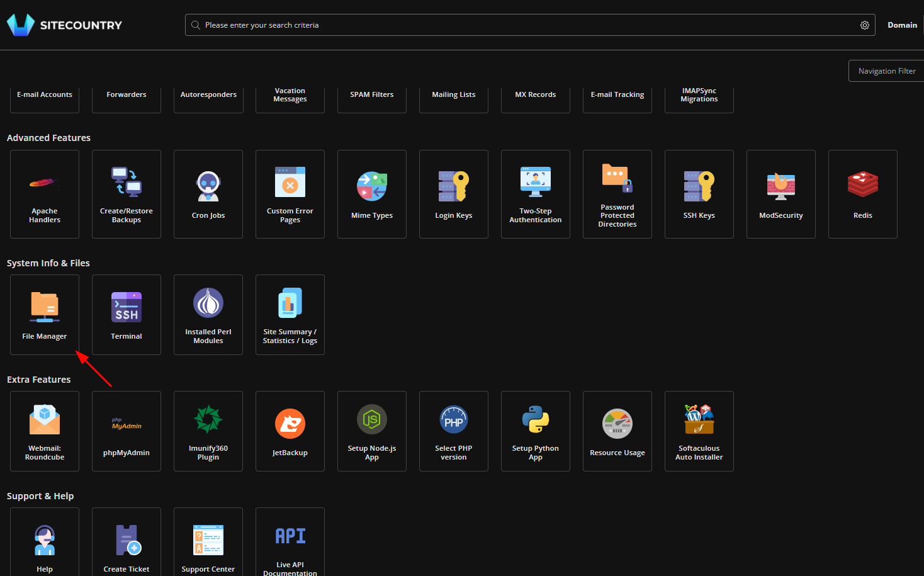Open Two-Step Authentication
Screen dimensions: 924x576
[x=536, y=194]
